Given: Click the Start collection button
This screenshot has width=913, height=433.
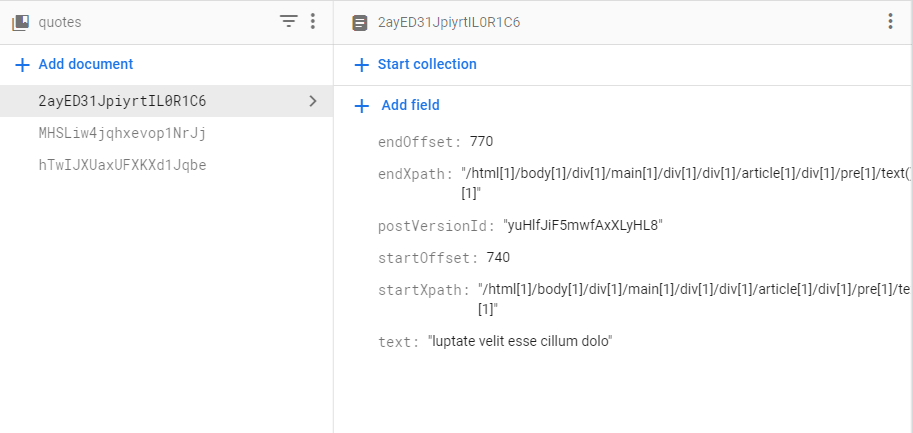Looking at the screenshot, I should pos(416,64).
